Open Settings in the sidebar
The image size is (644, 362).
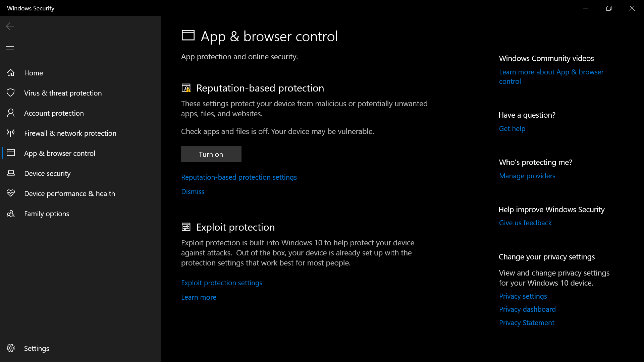pyautogui.click(x=80, y=348)
